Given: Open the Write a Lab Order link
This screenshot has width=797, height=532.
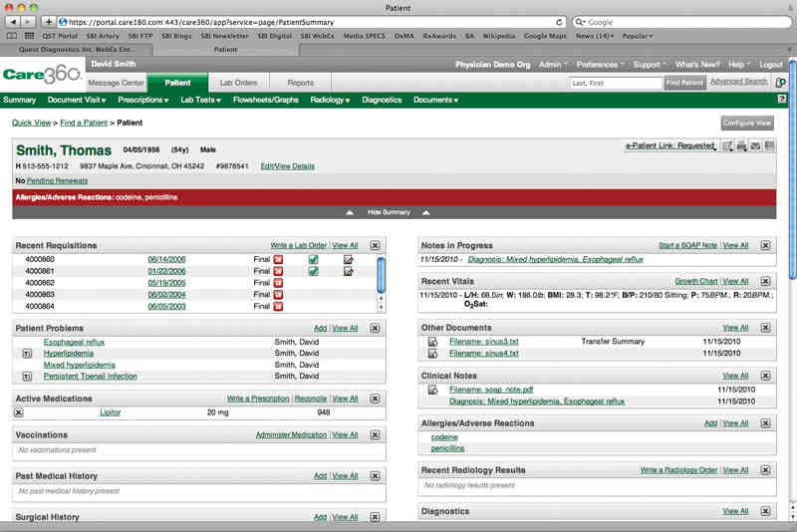Looking at the screenshot, I should point(299,245).
